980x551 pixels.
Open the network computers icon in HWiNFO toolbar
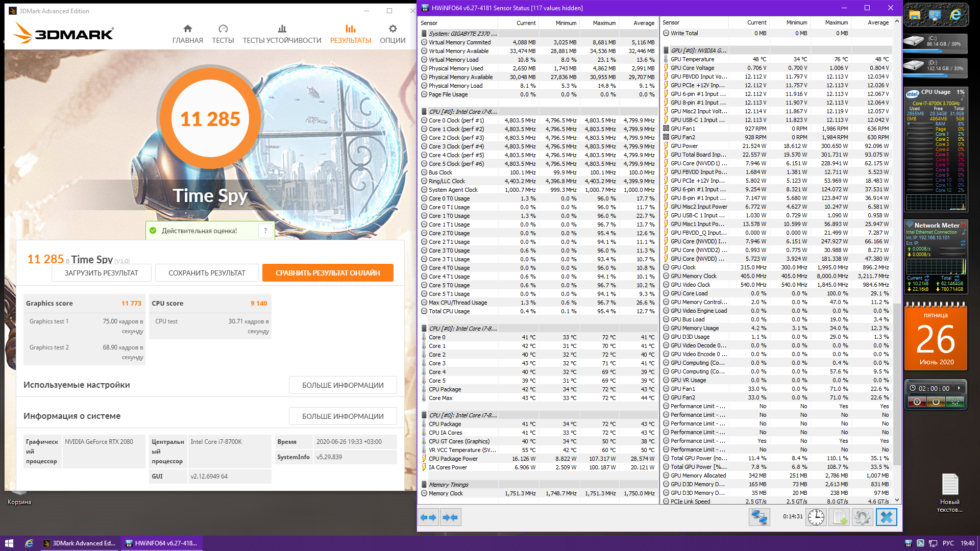click(x=759, y=517)
